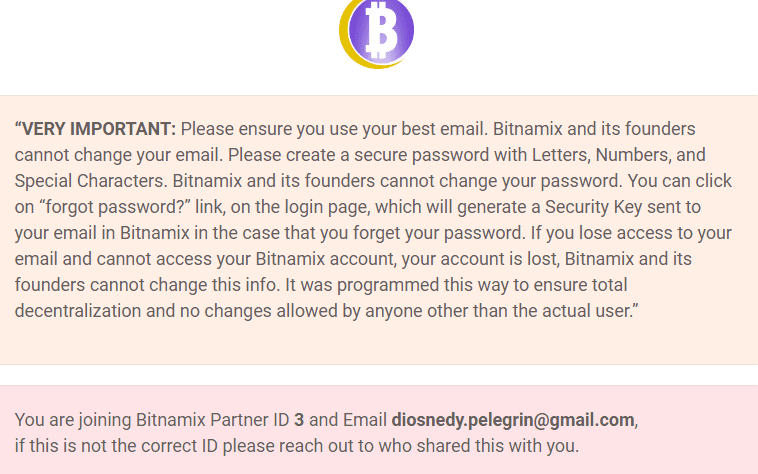This screenshot has width=758, height=474.
Task: Click "cannot change your password" text
Action: (x=501, y=181)
